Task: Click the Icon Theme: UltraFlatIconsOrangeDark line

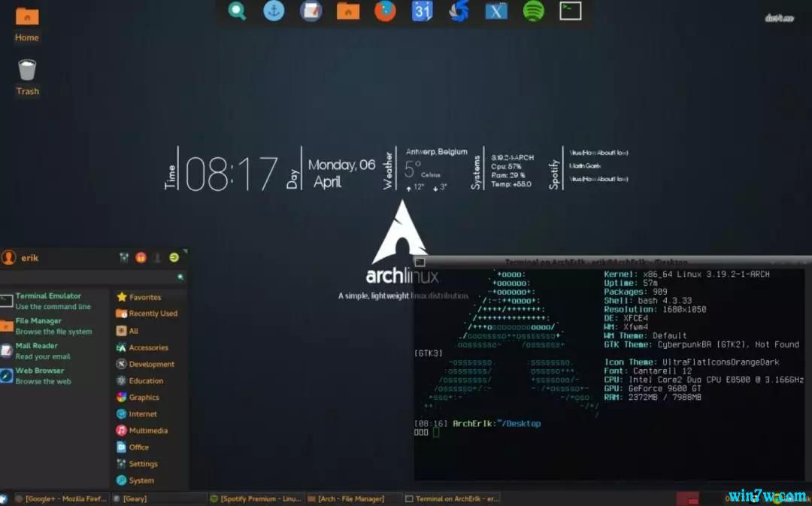Action: 692,362
